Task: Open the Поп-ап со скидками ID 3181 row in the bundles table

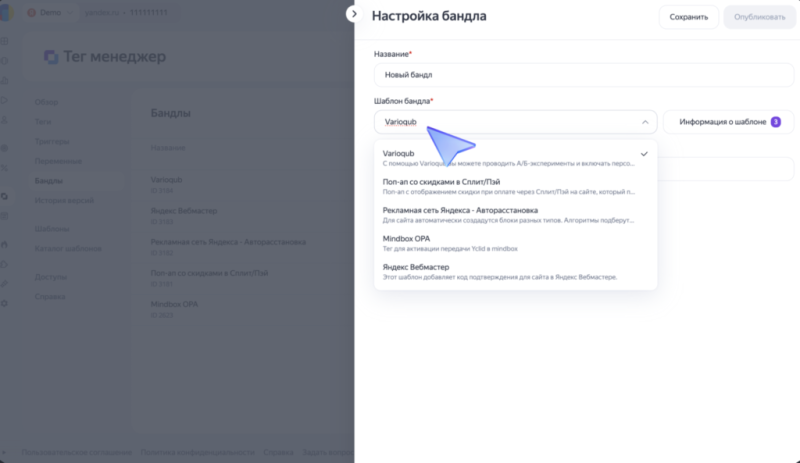Action: coord(244,278)
